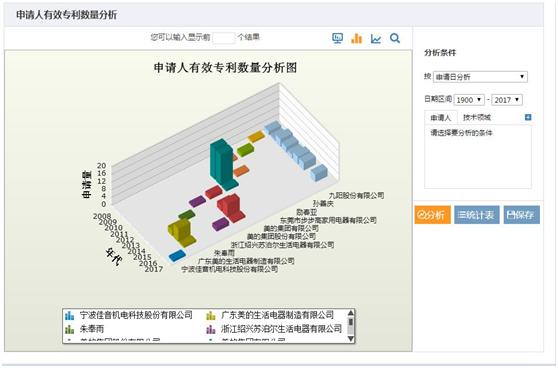
Task: Click the tall red bar in chart
Action: coord(230,206)
